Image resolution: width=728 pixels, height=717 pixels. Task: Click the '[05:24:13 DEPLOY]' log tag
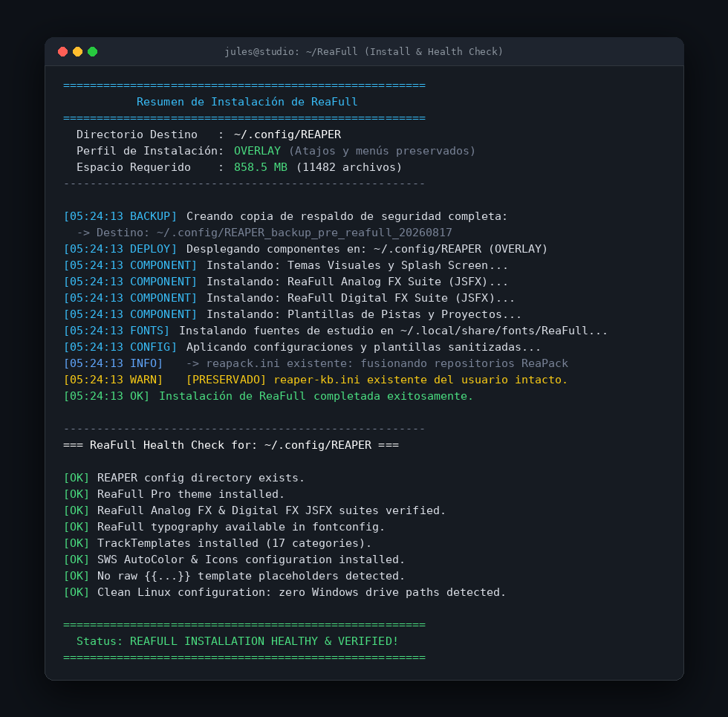tap(120, 249)
